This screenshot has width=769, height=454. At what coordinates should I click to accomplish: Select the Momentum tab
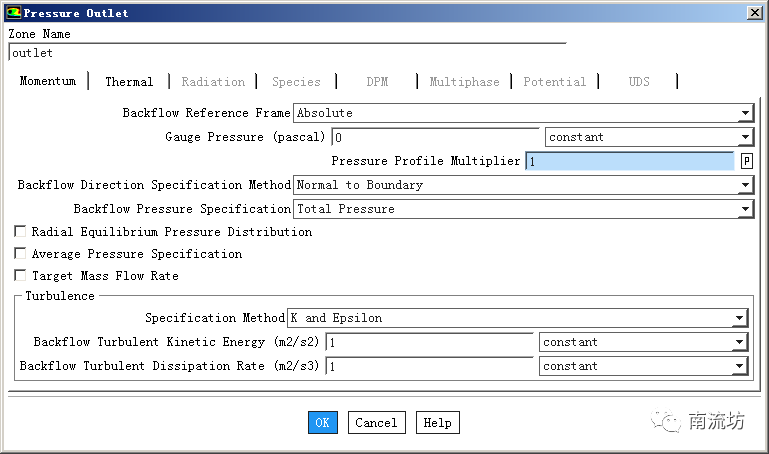click(47, 81)
